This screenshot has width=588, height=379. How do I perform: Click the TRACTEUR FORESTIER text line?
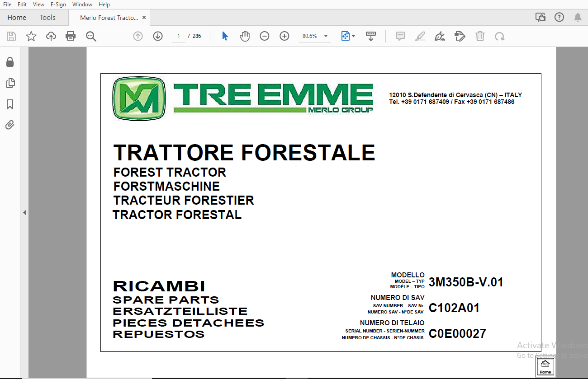point(184,201)
